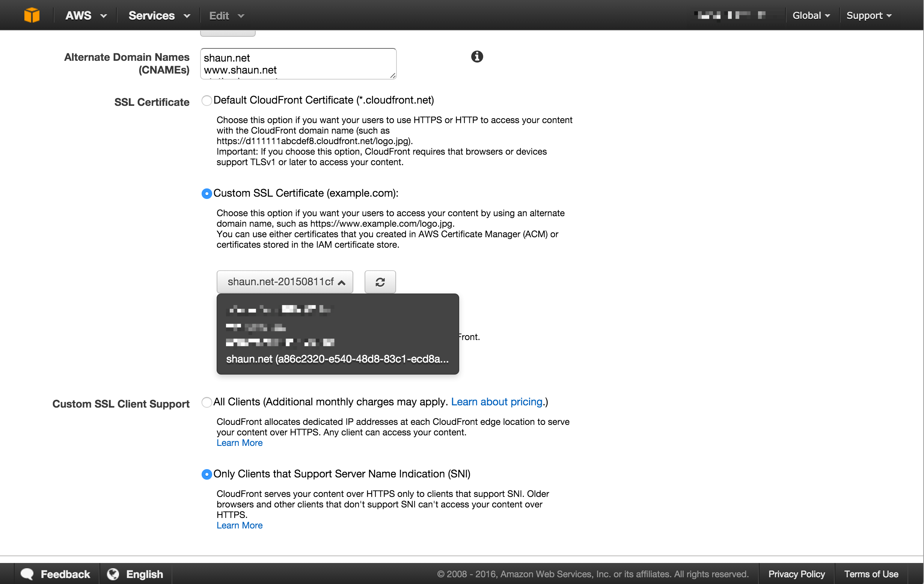Click the info icon beside Alternate Domain Names
The image size is (924, 584).
point(476,57)
